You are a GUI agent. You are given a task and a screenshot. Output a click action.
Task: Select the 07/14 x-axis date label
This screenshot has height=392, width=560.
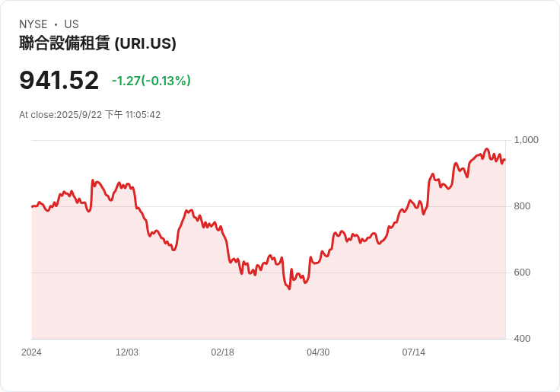coord(414,352)
